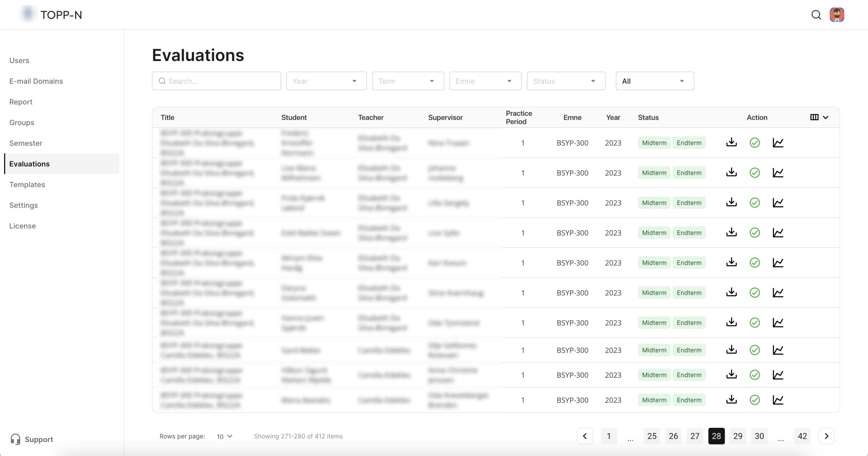The width and height of the screenshot is (868, 456).
Task: Go to page 30
Action: click(759, 436)
